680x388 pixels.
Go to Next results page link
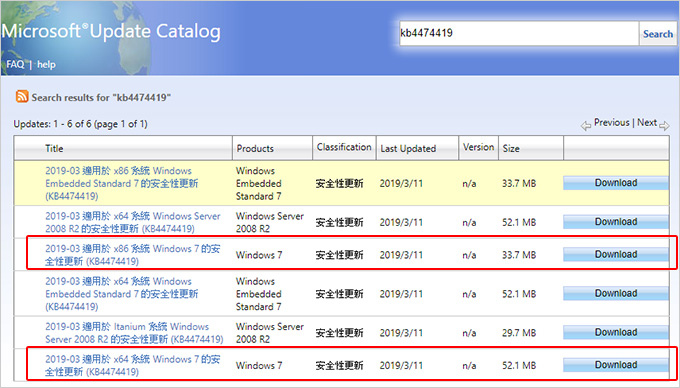point(647,123)
